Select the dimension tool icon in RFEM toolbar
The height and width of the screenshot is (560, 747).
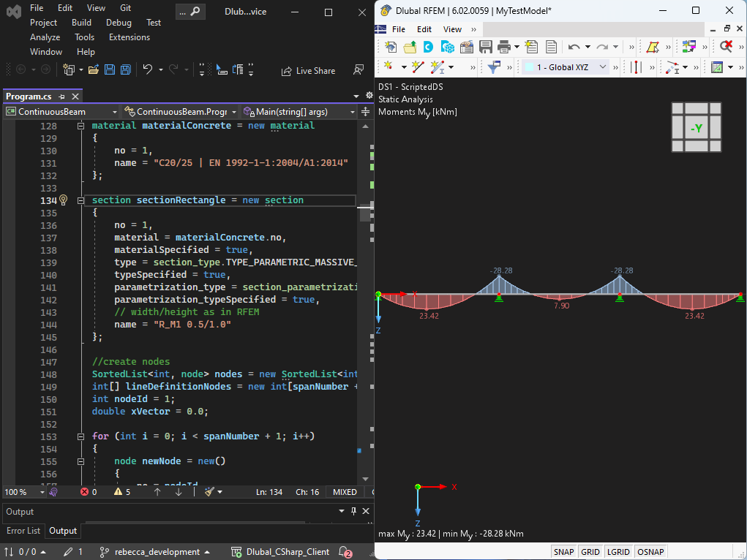tap(637, 67)
